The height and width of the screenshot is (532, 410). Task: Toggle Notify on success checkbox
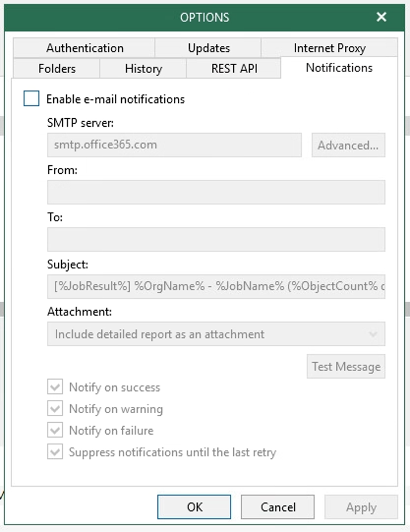pos(55,388)
